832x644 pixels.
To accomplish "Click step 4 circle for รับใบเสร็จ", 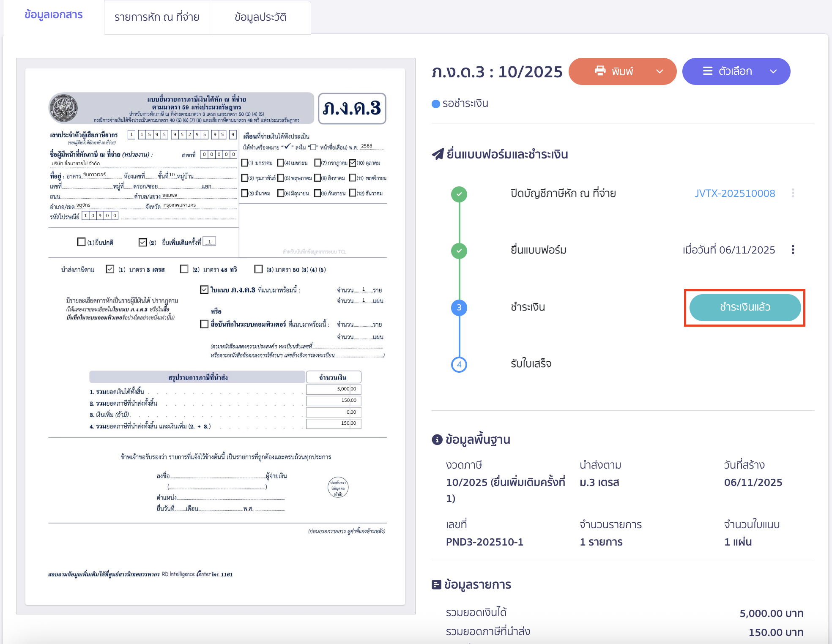I will coord(459,364).
